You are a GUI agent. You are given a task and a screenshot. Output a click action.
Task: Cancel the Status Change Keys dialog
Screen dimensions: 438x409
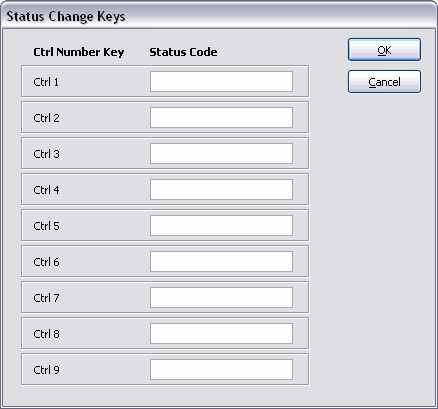[x=384, y=82]
